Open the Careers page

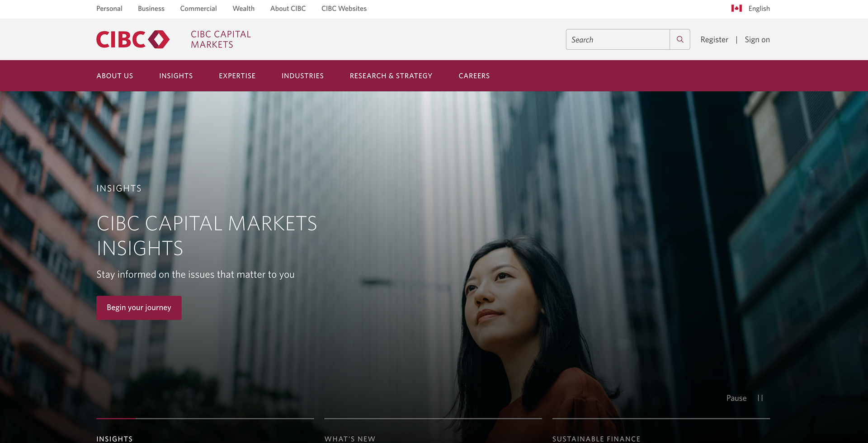click(474, 76)
